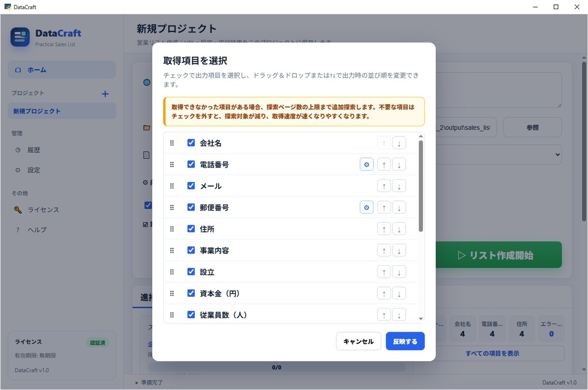The width and height of the screenshot is (588, 390).
Task: Click the drag handle for 会社名 row
Action: click(172, 143)
